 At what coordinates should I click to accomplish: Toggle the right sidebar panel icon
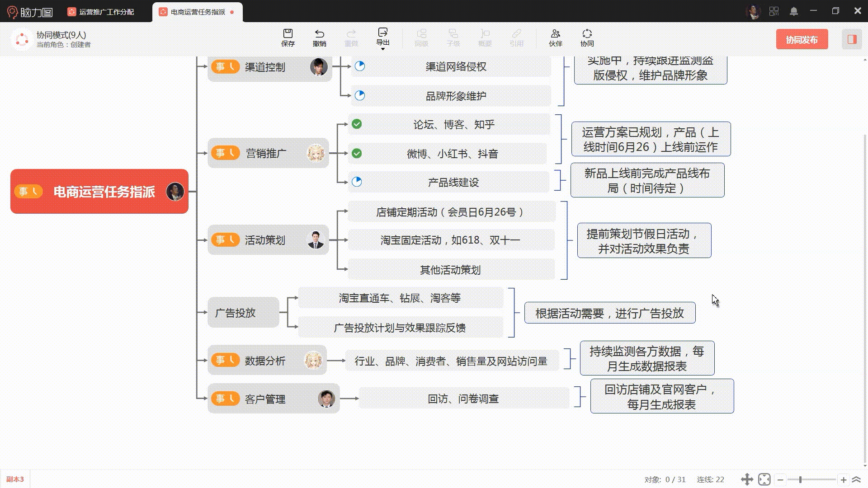click(852, 39)
